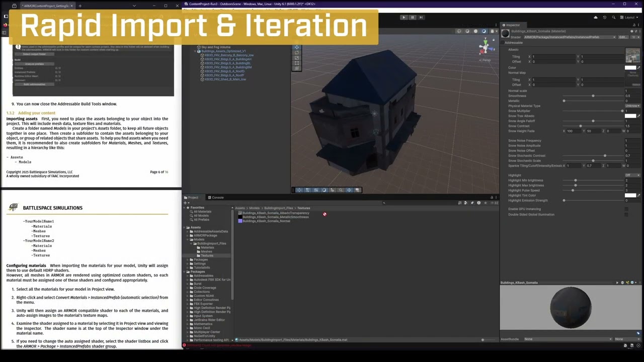This screenshot has width=644, height=362.
Task: Start Play mode in Unity
Action: 404,17
